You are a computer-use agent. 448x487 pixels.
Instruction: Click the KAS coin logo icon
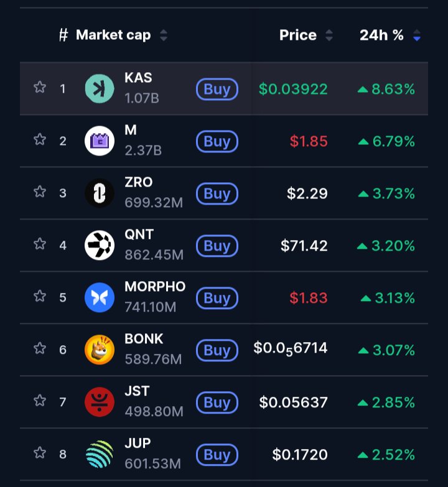100,88
